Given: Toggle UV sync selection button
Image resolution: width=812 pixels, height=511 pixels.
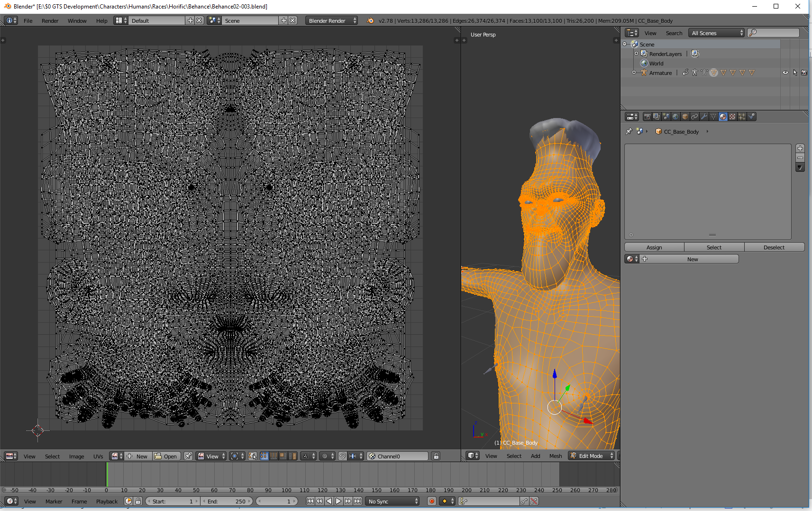Looking at the screenshot, I should [x=253, y=456].
